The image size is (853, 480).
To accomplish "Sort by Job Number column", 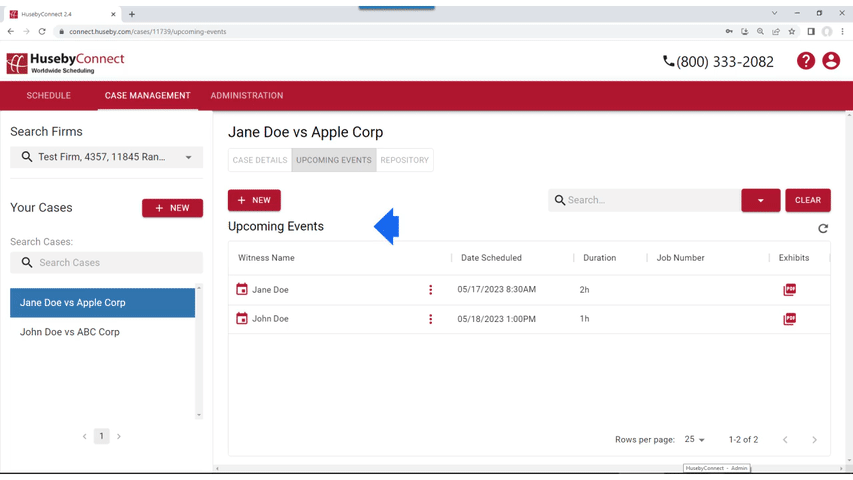I will point(680,258).
